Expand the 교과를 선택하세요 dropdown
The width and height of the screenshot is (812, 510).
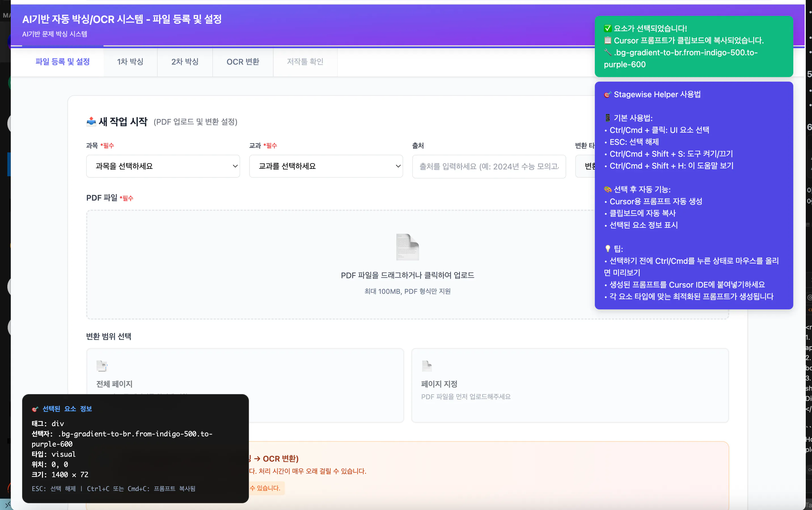pos(326,166)
